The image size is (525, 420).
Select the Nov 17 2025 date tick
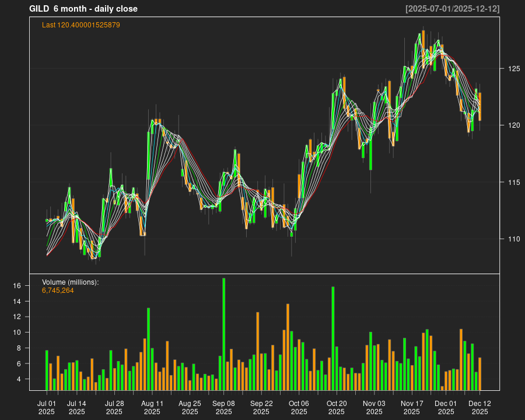pos(412,407)
